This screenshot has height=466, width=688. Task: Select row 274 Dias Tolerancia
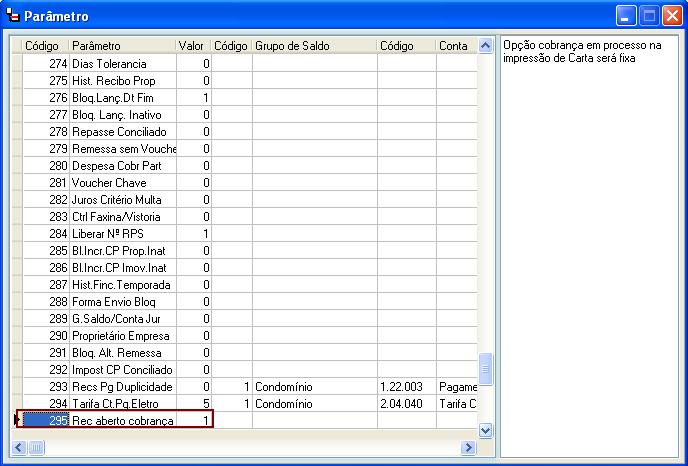click(120, 64)
